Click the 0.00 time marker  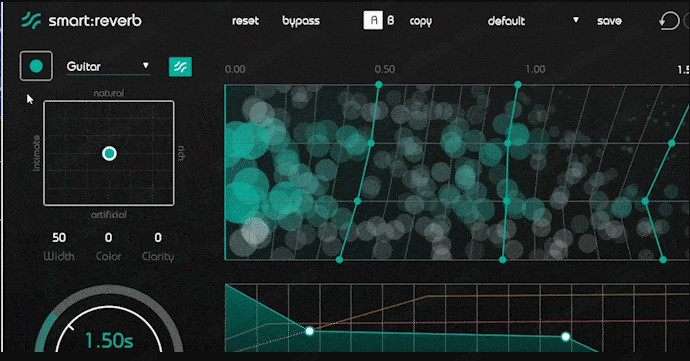[x=235, y=69]
